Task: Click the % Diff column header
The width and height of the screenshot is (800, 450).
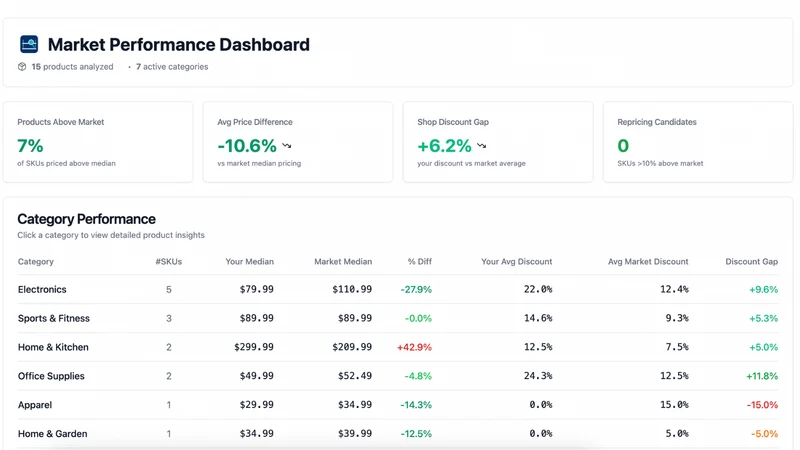Action: [419, 262]
